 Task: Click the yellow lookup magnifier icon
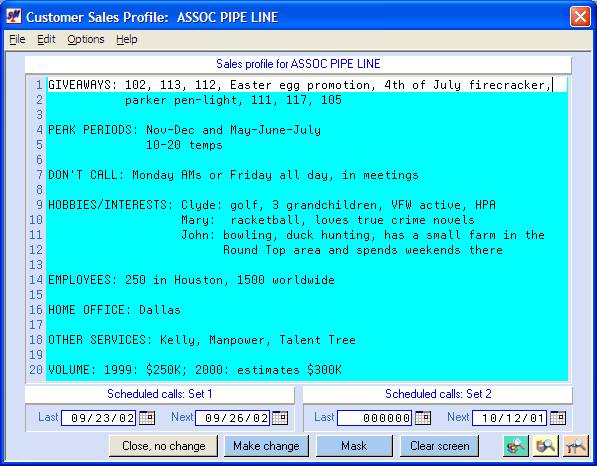coord(546,446)
